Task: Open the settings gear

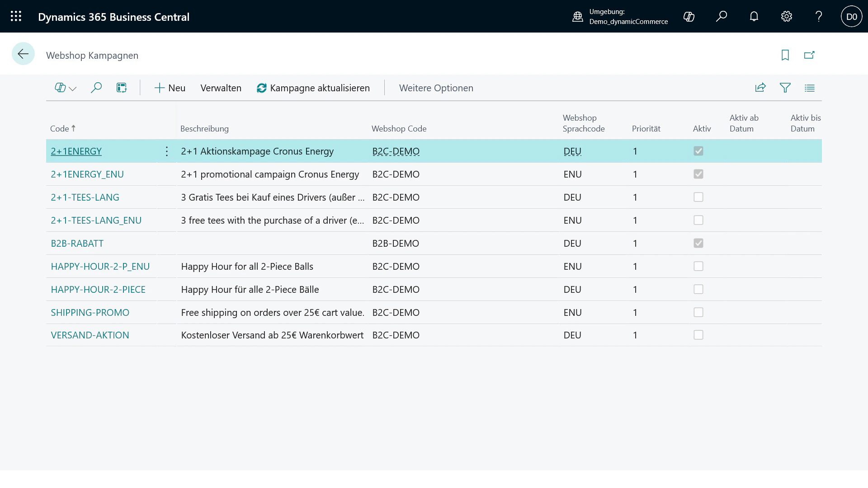Action: pyautogui.click(x=787, y=17)
